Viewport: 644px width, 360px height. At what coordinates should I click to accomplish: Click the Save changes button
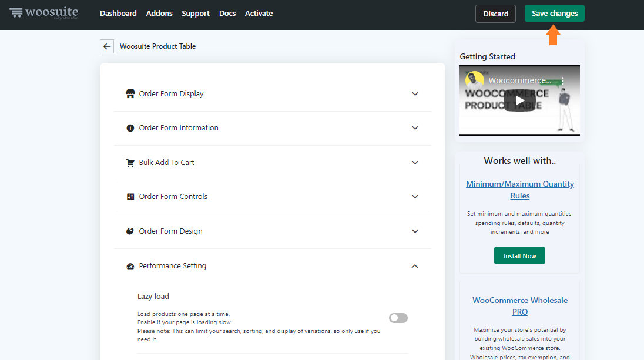tap(555, 13)
